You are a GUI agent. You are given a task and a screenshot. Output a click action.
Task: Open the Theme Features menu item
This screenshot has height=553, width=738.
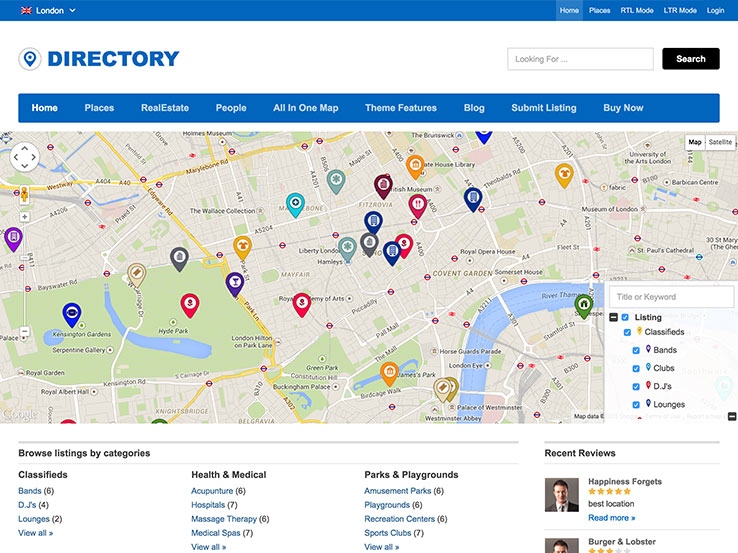[x=401, y=108]
